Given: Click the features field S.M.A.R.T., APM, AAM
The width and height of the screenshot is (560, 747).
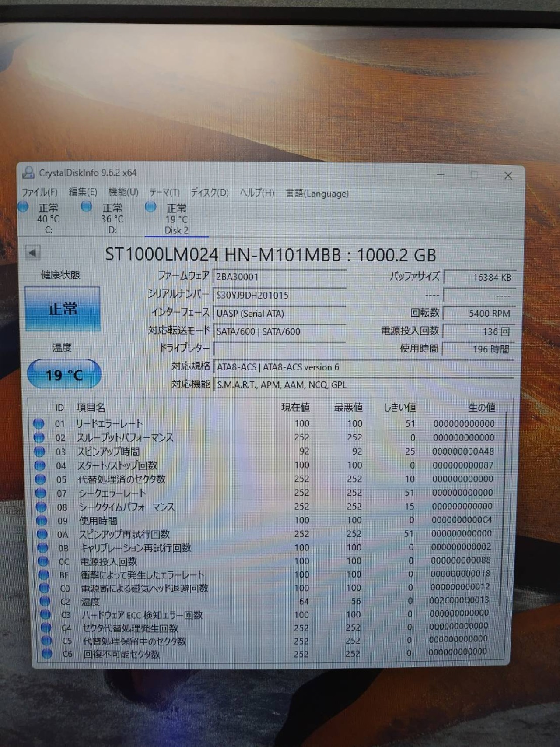Looking at the screenshot, I should point(364,384).
